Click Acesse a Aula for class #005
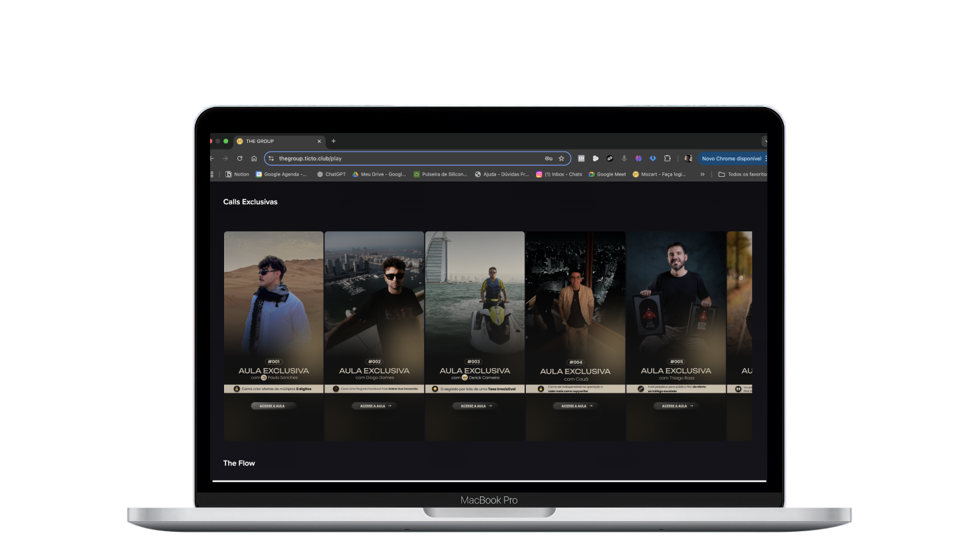Screen dimensions: 980x547 coord(675,405)
